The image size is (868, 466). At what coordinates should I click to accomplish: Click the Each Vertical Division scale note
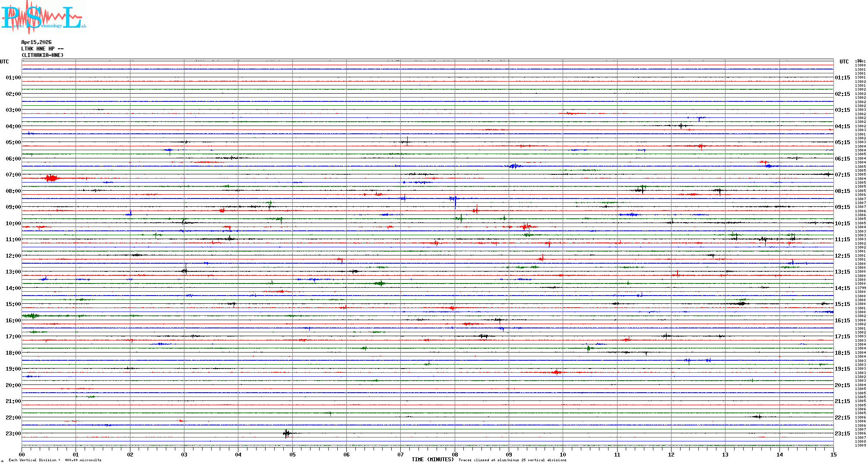[x=55, y=460]
